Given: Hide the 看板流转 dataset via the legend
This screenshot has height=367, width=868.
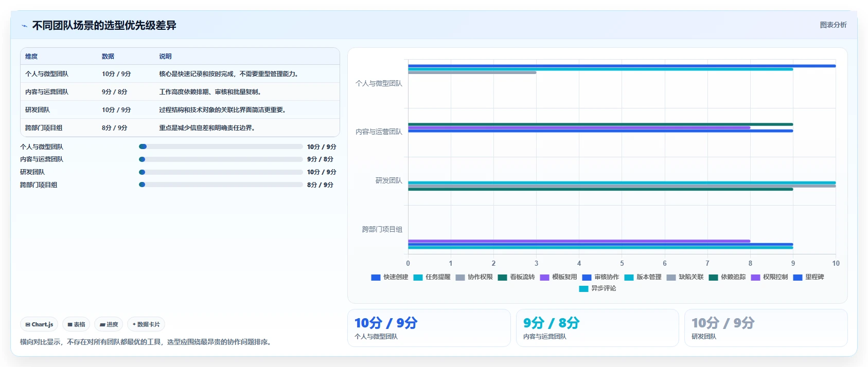Looking at the screenshot, I should 516,277.
